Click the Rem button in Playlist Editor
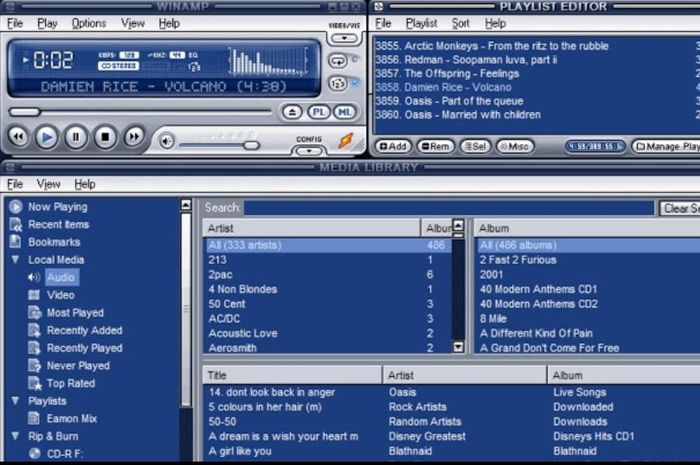700x465 pixels. pyautogui.click(x=435, y=146)
